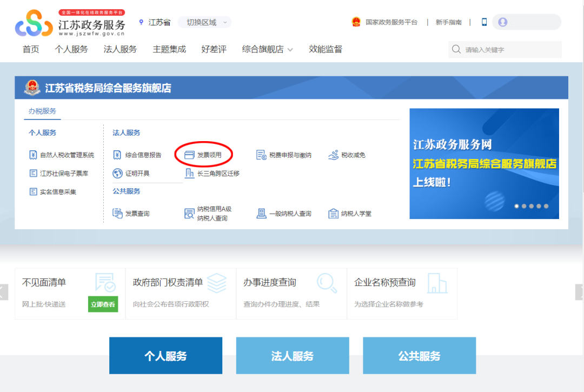Click the magnifier search icon

coord(456,49)
